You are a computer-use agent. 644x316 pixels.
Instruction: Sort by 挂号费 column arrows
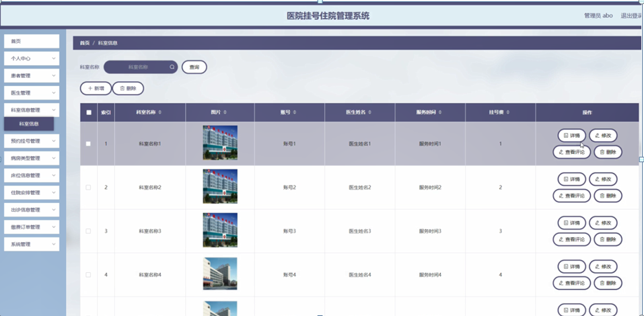pyautogui.click(x=508, y=112)
